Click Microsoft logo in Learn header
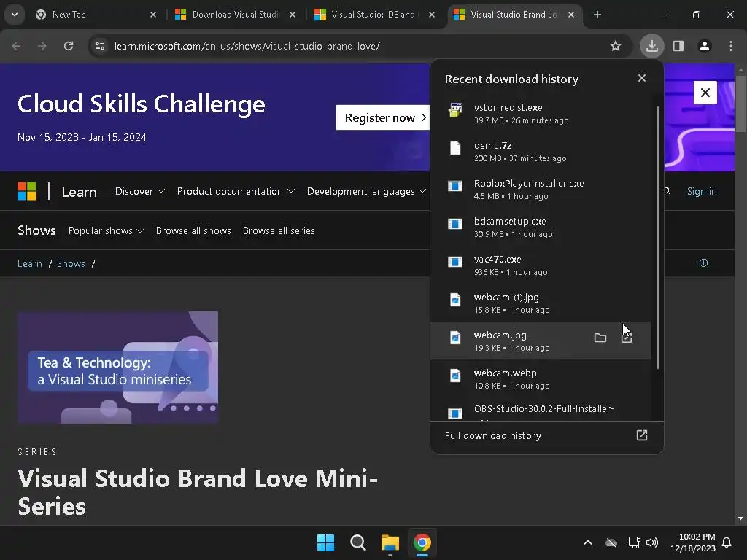747x560 pixels. (27, 192)
